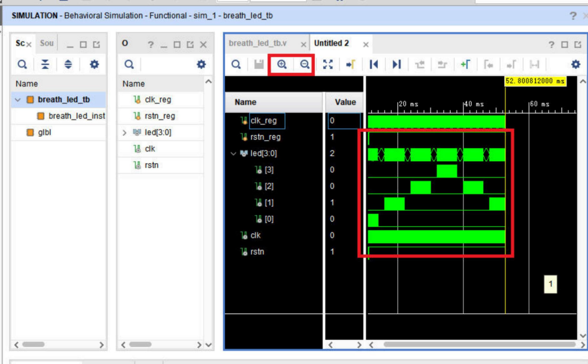This screenshot has width=588, height=364.
Task: Open waveform settings gear
Action: click(x=575, y=64)
